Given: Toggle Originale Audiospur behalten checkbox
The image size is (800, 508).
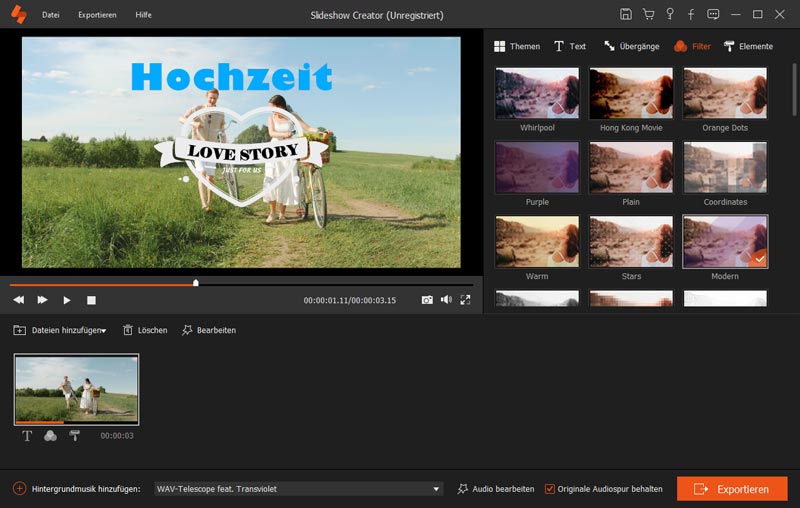Looking at the screenshot, I should pyautogui.click(x=549, y=489).
